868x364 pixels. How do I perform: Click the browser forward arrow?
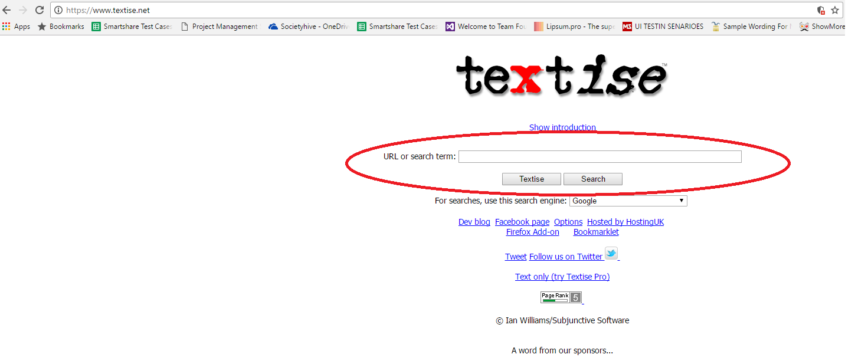pos(23,10)
